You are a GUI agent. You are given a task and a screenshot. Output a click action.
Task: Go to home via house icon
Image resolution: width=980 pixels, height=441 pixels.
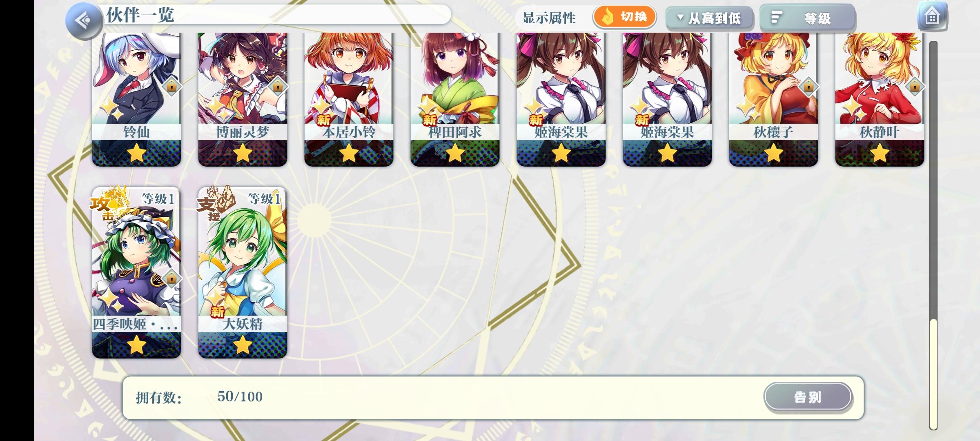click(x=932, y=16)
